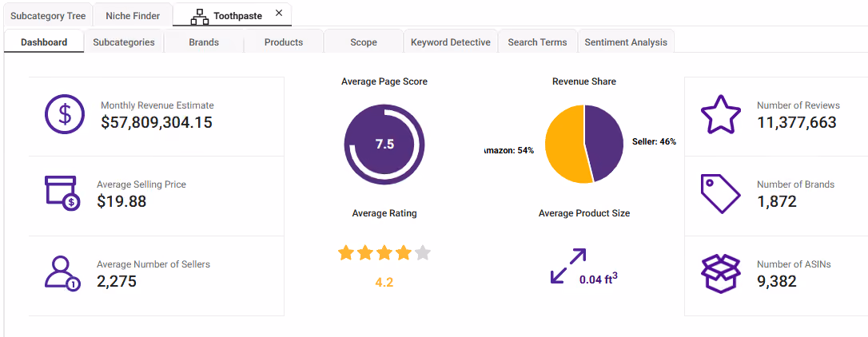Click the purple Seller pie slice
Image resolution: width=868 pixels, height=337 pixels.
(x=604, y=143)
